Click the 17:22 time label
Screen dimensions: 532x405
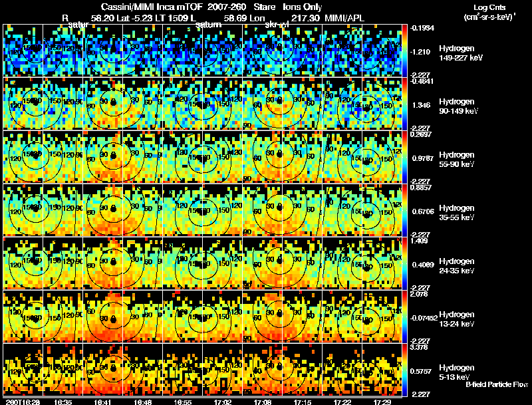342,402
